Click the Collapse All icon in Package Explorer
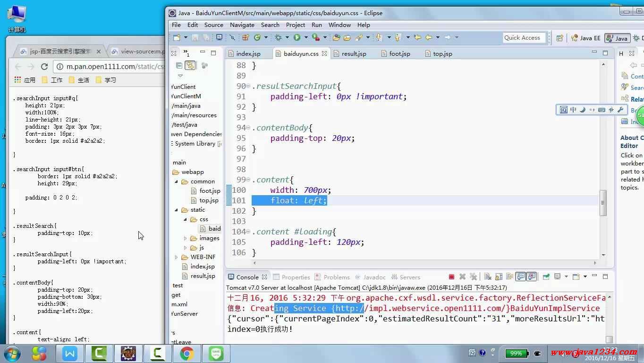 (x=179, y=66)
